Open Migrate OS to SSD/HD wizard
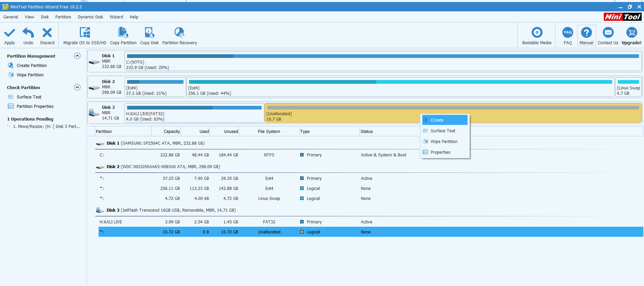This screenshot has width=644, height=286. 85,33
